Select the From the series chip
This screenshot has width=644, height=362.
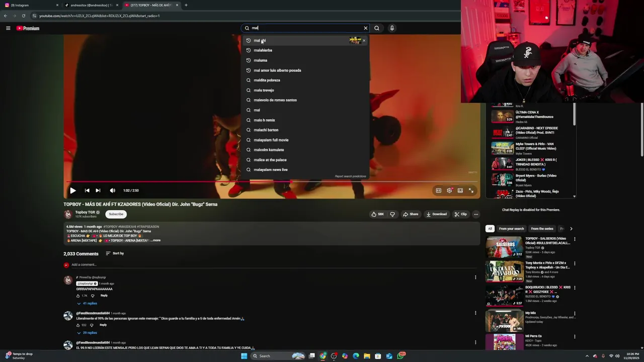click(x=542, y=229)
